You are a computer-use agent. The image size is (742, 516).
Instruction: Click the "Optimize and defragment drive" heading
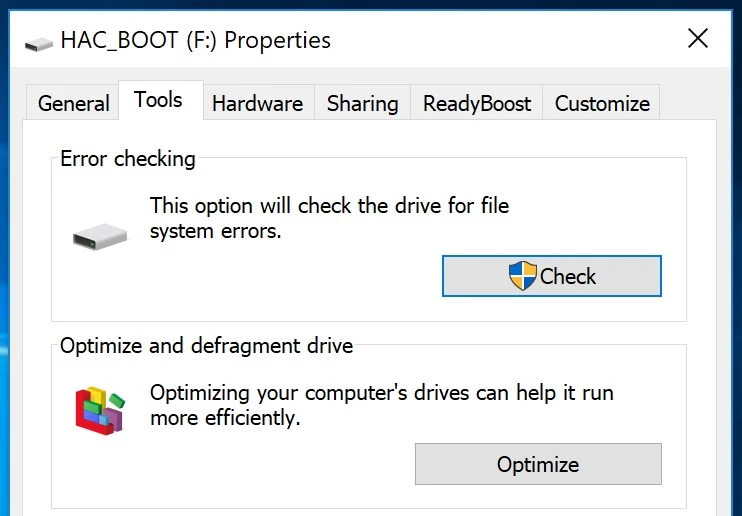(x=206, y=346)
